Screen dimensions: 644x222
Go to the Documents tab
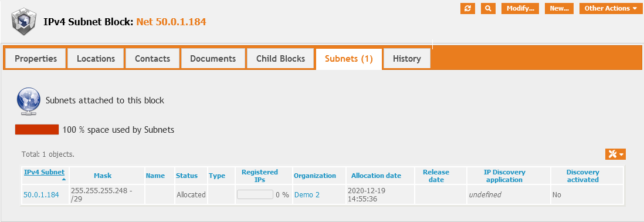[x=213, y=58]
